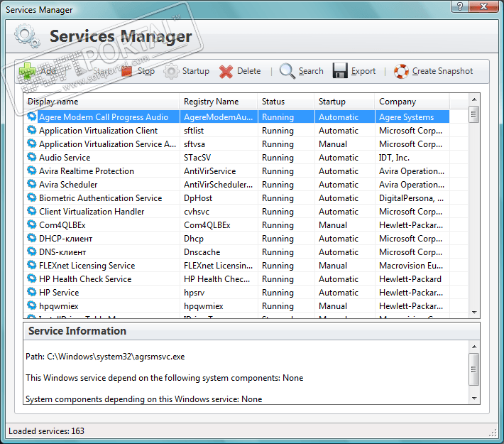Sort by Display name column header
Image resolution: width=504 pixels, height=444 pixels.
[102, 102]
